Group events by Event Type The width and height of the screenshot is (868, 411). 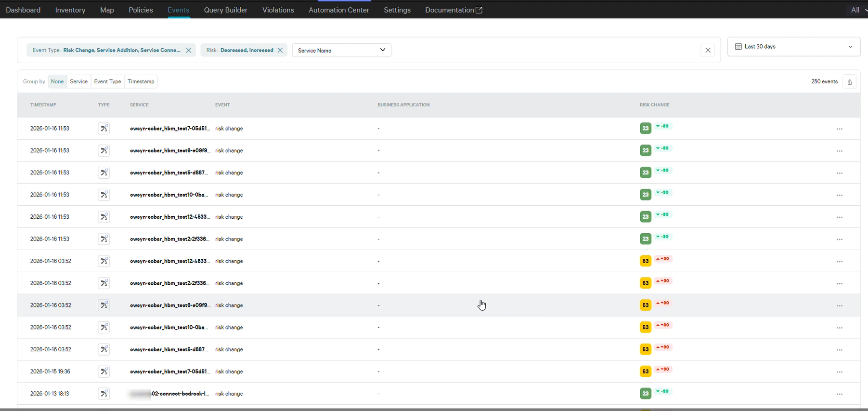tap(107, 81)
